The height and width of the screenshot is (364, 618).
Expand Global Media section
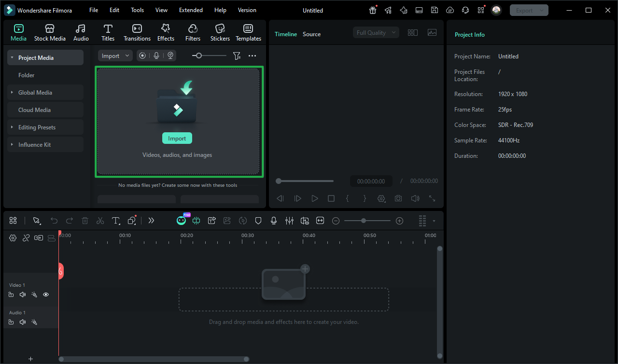point(12,93)
